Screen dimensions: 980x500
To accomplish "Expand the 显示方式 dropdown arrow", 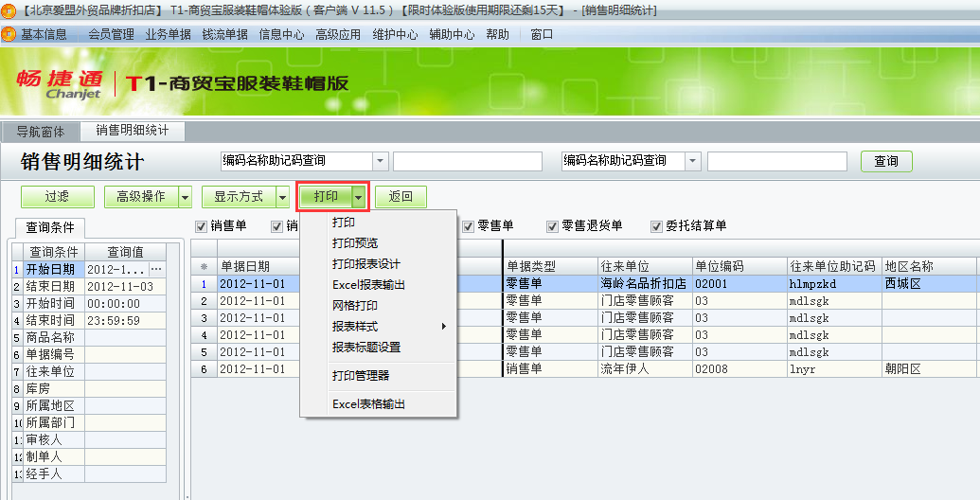I will [x=282, y=198].
